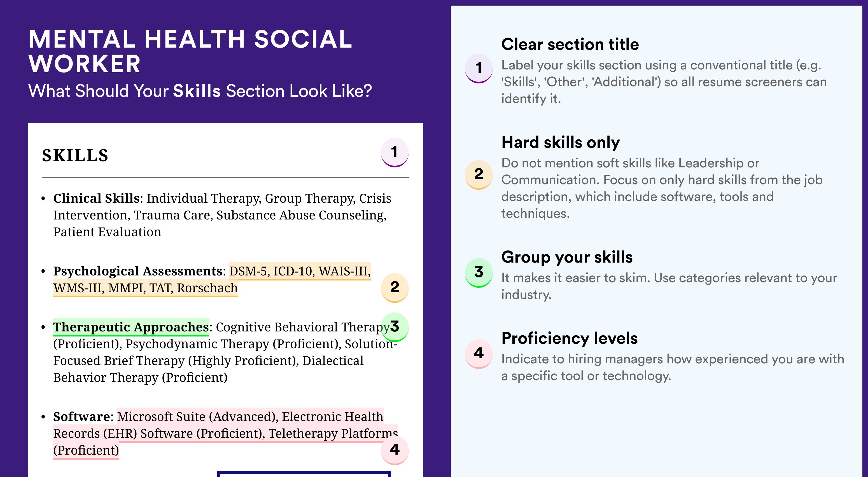
Task: Select the number 2 badge next to Hard skills only
Action: click(479, 174)
